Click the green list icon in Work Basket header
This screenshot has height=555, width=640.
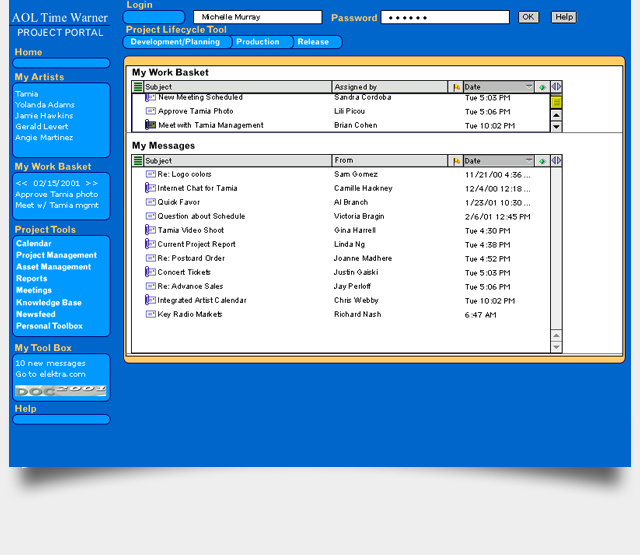(x=138, y=87)
